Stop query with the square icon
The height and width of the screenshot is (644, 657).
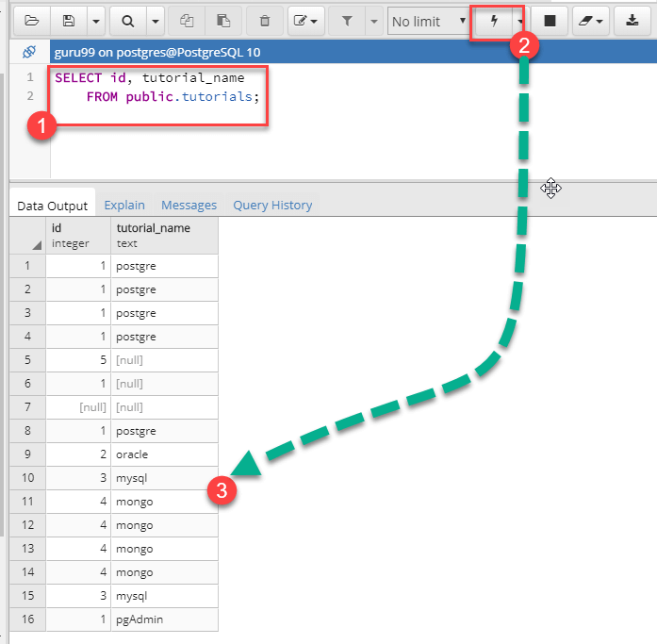click(550, 20)
